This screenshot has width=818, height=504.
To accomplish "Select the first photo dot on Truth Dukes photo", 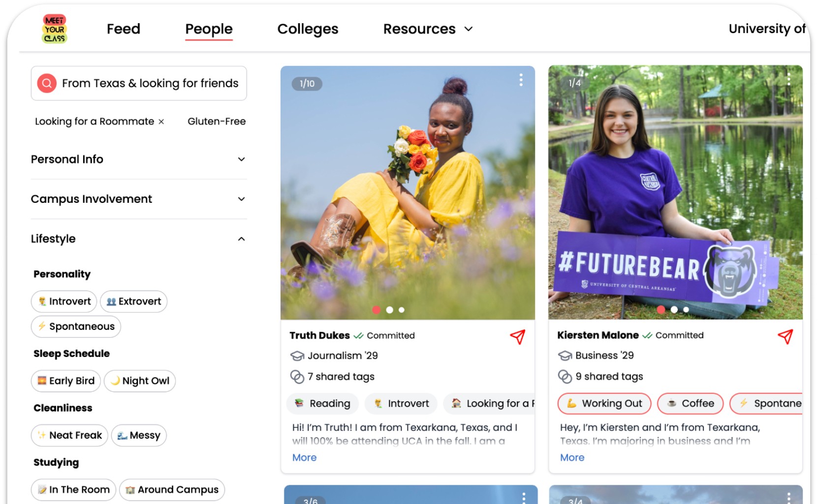I will pos(377,310).
